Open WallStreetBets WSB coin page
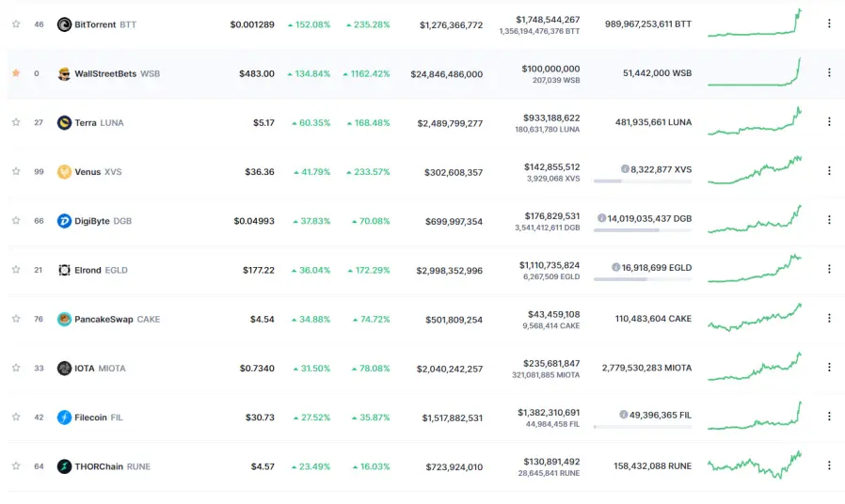 click(117, 73)
